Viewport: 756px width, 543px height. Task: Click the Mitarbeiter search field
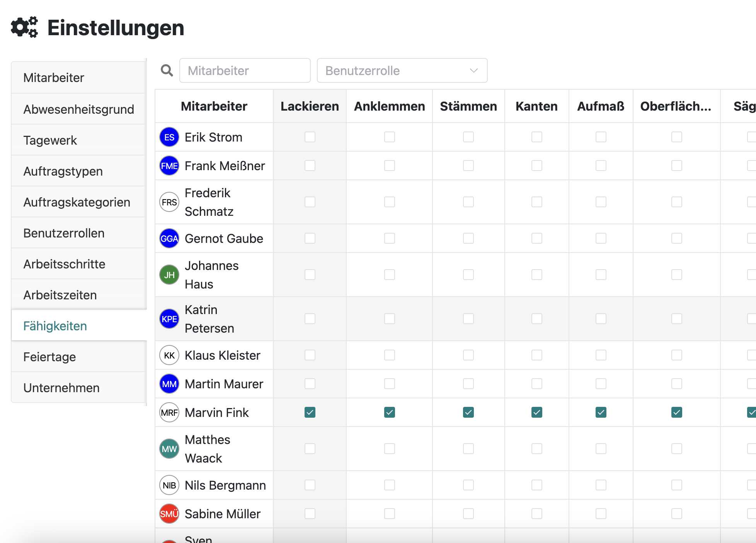click(x=245, y=70)
